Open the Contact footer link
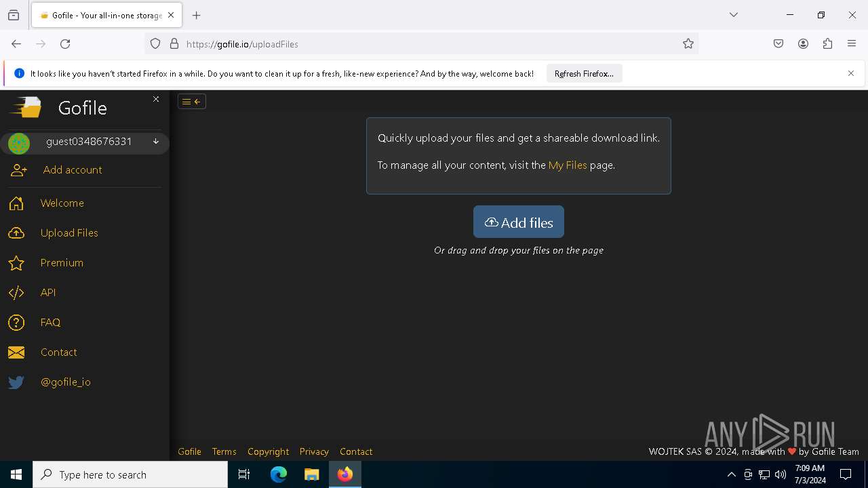The image size is (868, 488). 356,451
